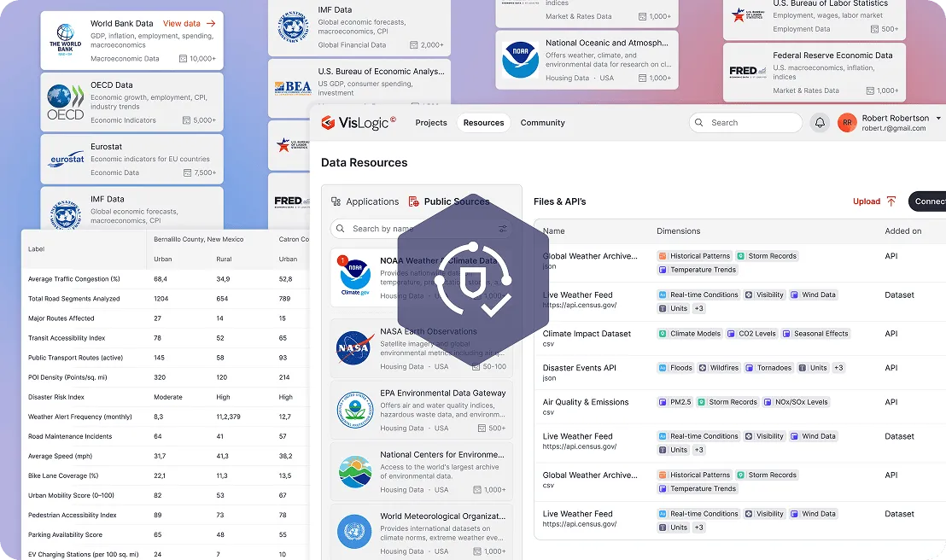The height and width of the screenshot is (560, 946).
Task: Select the Resources tab
Action: (x=483, y=123)
